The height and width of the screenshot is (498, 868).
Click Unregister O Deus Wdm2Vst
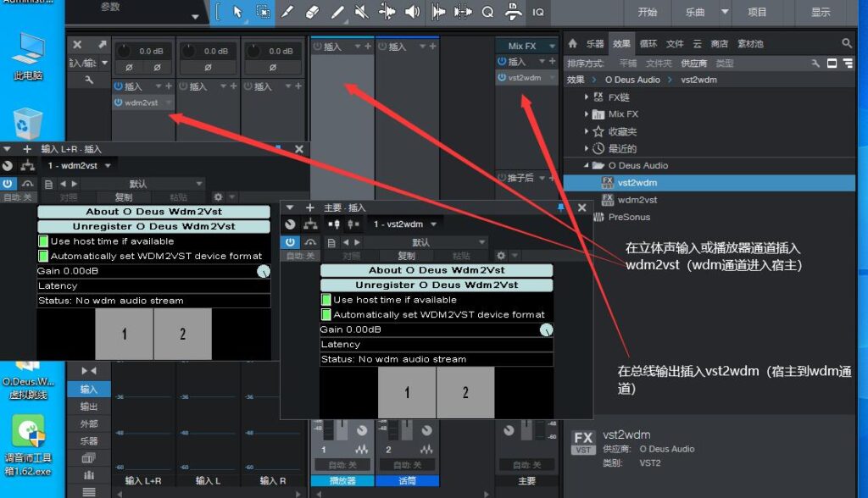(x=437, y=285)
